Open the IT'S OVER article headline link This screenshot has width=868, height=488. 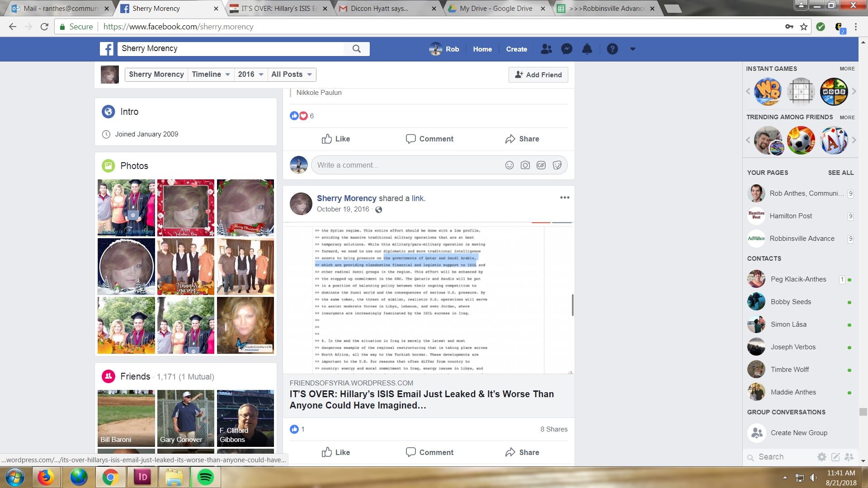tap(421, 399)
